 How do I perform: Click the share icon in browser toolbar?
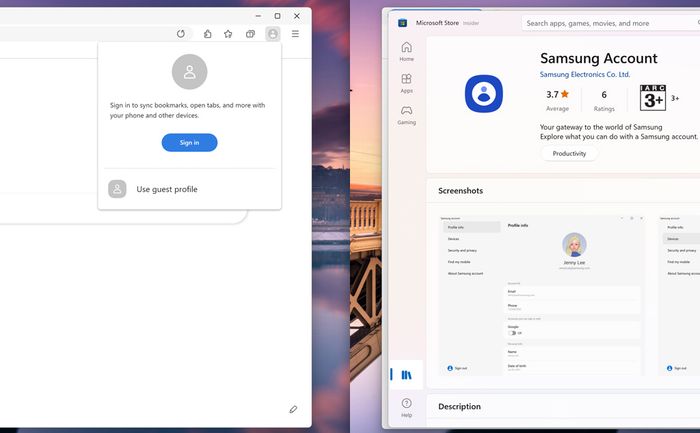pyautogui.click(x=208, y=34)
